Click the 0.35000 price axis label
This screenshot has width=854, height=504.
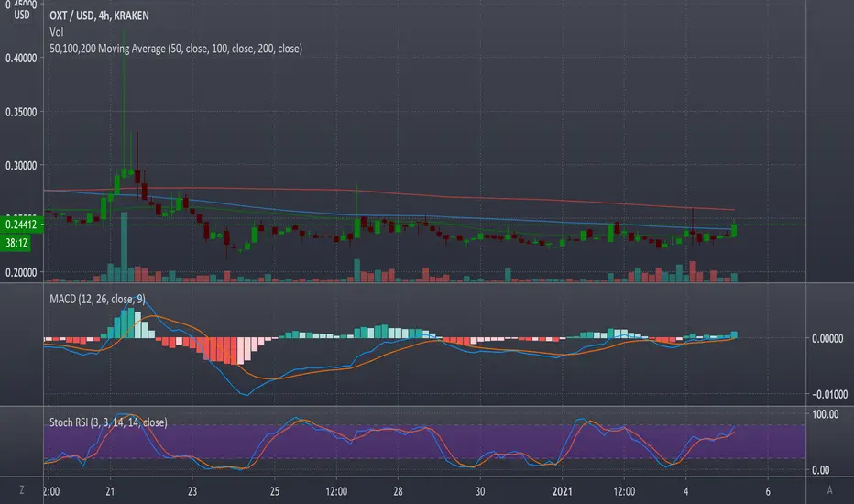point(21,112)
